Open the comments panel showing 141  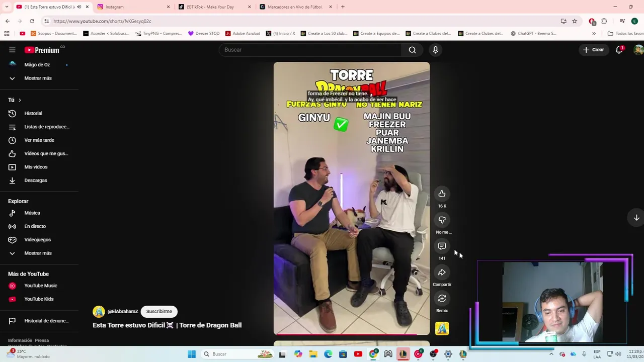pos(442,246)
